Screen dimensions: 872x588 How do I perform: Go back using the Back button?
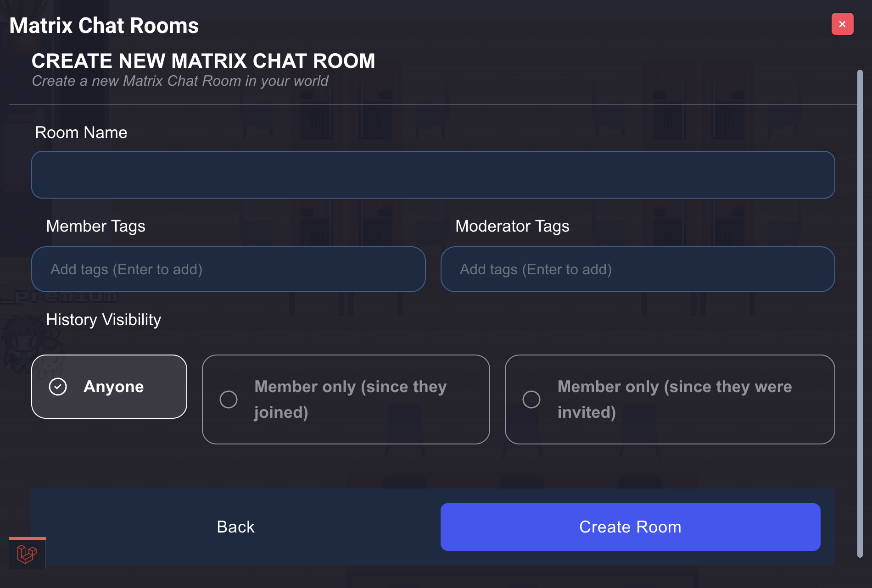click(235, 527)
